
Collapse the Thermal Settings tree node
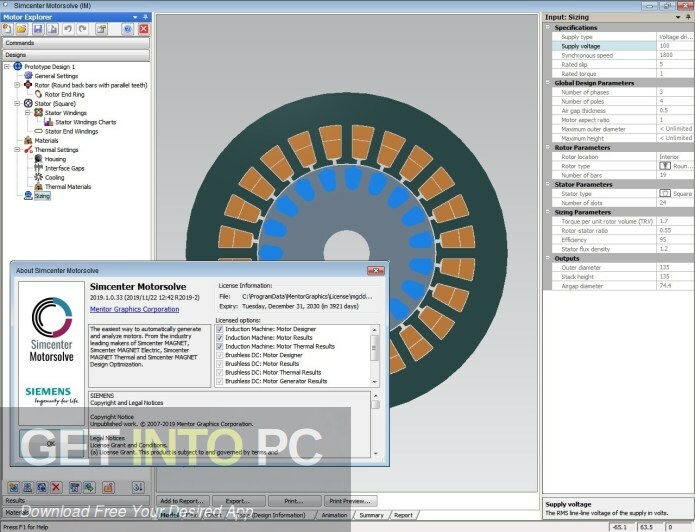(17, 150)
